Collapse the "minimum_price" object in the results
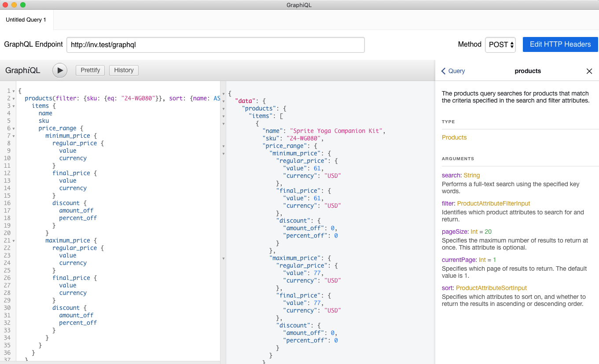The width and height of the screenshot is (599, 364). click(x=224, y=153)
